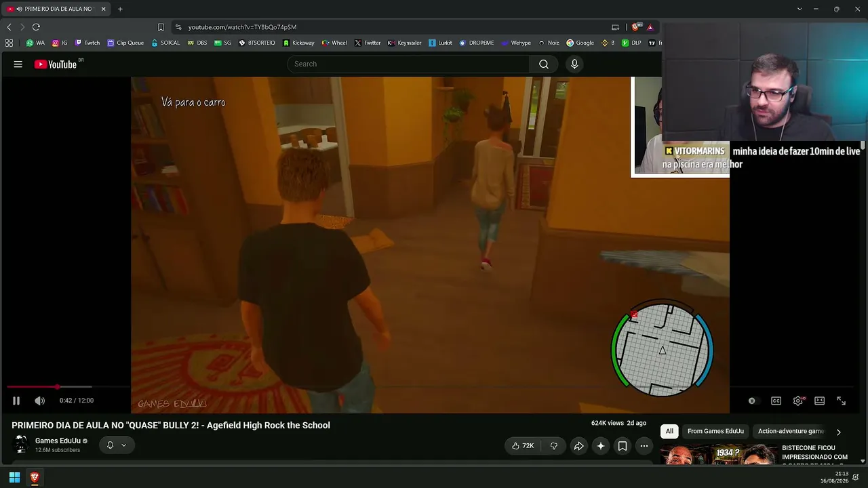Open the taskbar clock and date
Screen dimensions: 868x488
click(834, 477)
